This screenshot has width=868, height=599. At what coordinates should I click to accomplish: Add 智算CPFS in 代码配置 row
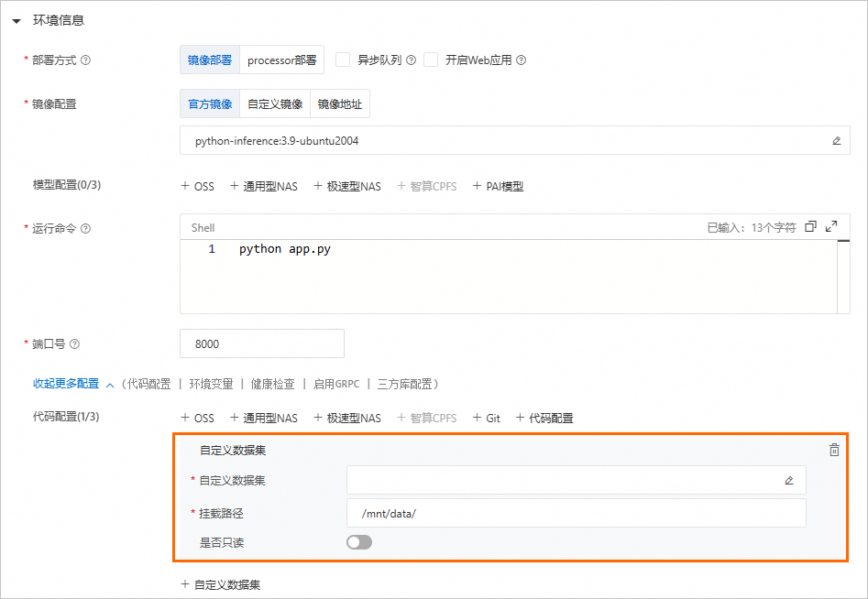click(427, 419)
